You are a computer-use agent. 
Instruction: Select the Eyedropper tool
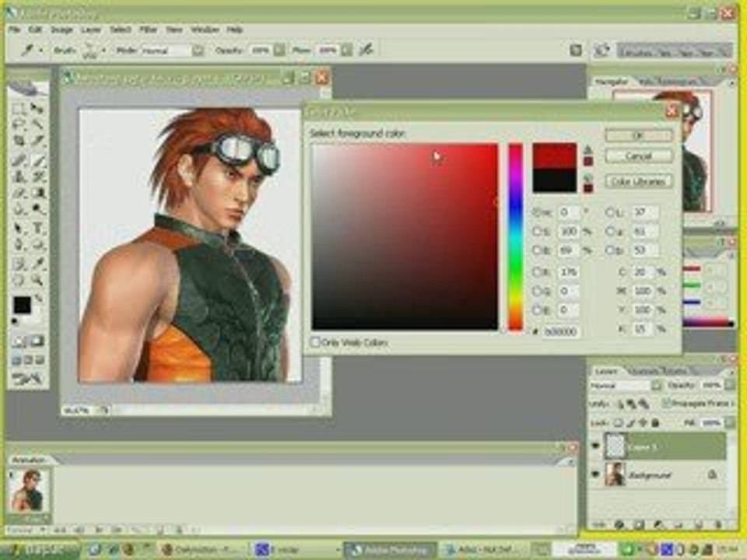[x=37, y=264]
